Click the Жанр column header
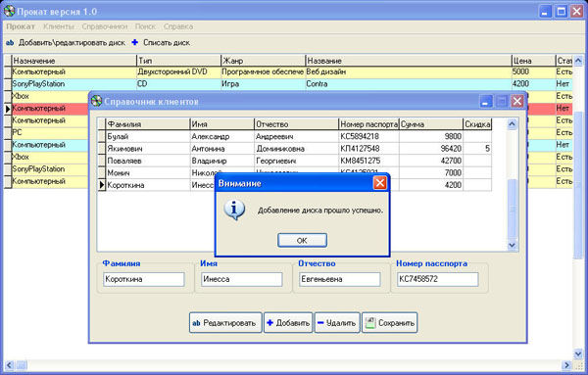Screen dimensions: 588x375 [264, 61]
